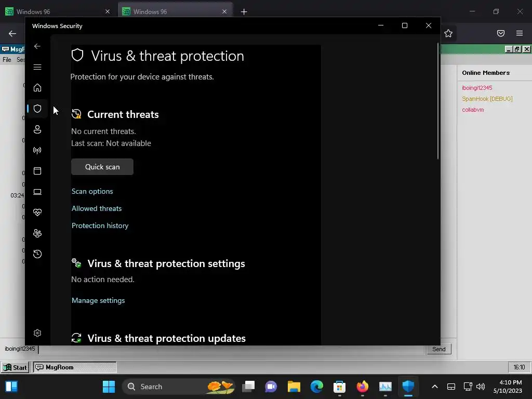Click the MsgRoom message input field

(x=231, y=349)
